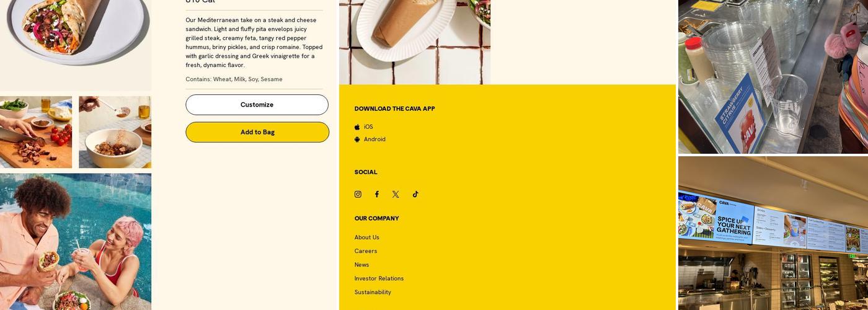This screenshot has height=310, width=868.
Task: Open the Careers link
Action: [366, 251]
